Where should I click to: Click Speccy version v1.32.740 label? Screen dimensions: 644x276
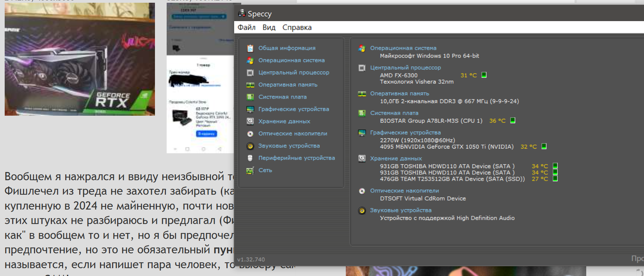[251, 260]
